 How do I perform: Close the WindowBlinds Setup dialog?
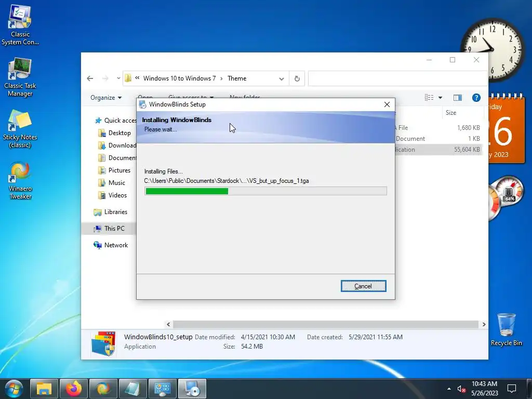pyautogui.click(x=387, y=104)
